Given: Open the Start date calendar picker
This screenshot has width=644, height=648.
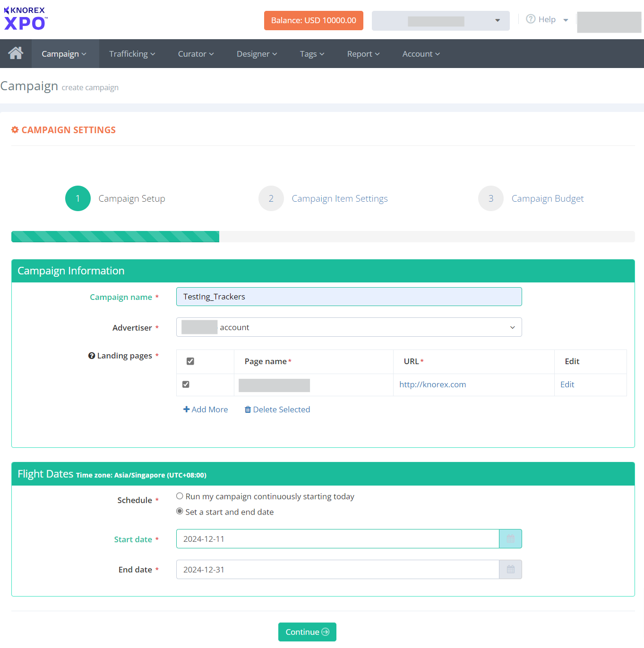Looking at the screenshot, I should [510, 539].
